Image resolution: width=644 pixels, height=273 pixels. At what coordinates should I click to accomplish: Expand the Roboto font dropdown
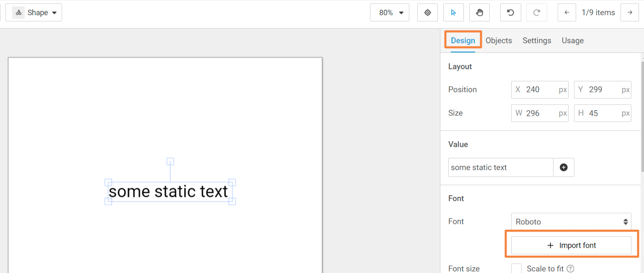tap(571, 222)
